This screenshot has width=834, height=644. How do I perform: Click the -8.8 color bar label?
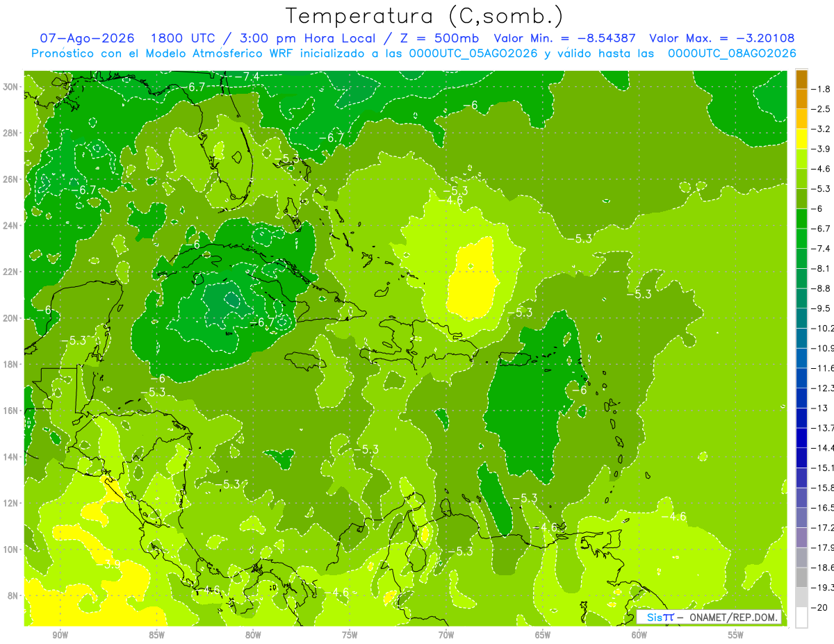tap(821, 288)
